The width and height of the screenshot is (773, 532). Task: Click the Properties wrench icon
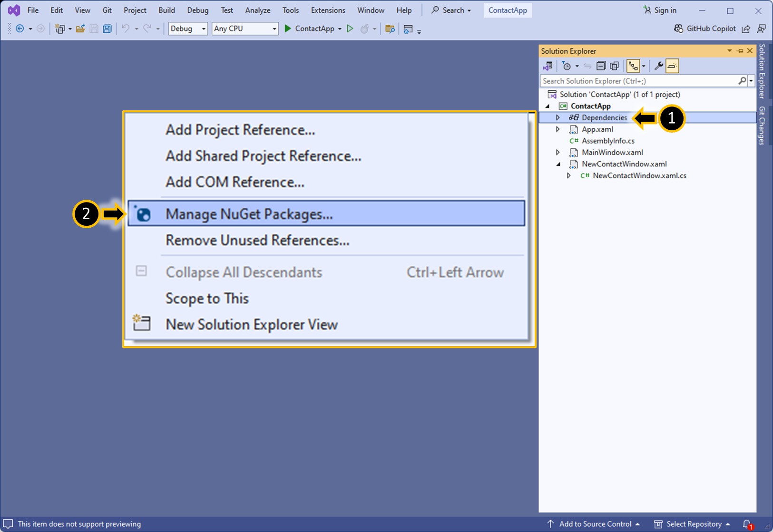point(659,66)
